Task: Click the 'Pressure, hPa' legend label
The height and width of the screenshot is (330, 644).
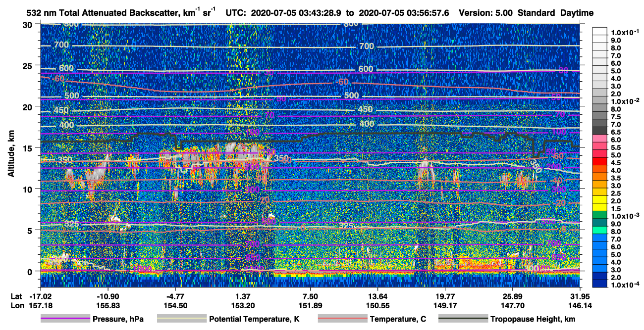Action: [118, 319]
